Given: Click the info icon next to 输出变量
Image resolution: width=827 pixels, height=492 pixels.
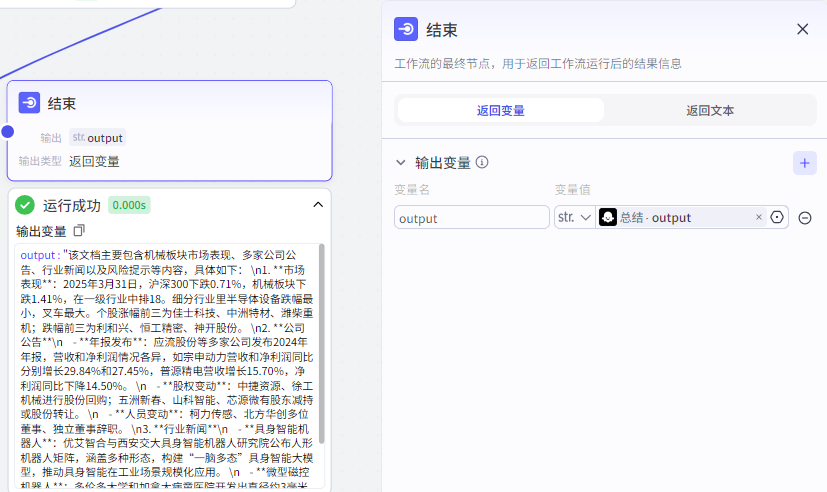Looking at the screenshot, I should pos(482,162).
